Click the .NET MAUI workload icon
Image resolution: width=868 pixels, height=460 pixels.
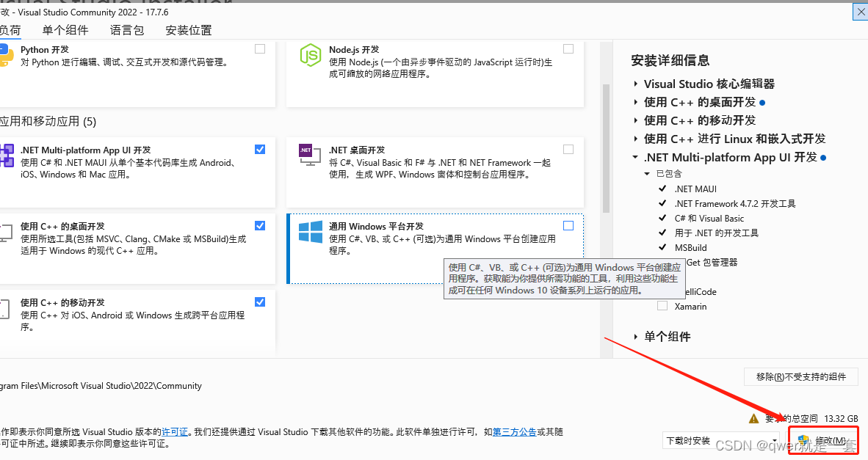[7, 156]
